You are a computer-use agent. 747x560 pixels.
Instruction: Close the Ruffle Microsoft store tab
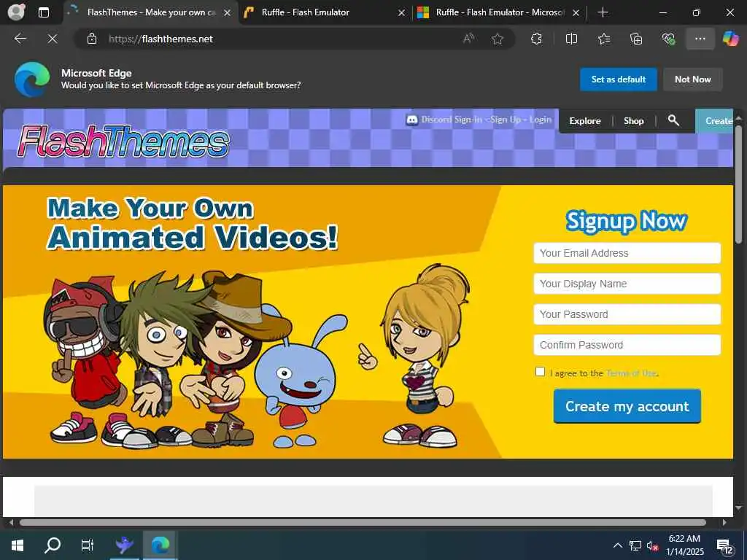click(576, 13)
